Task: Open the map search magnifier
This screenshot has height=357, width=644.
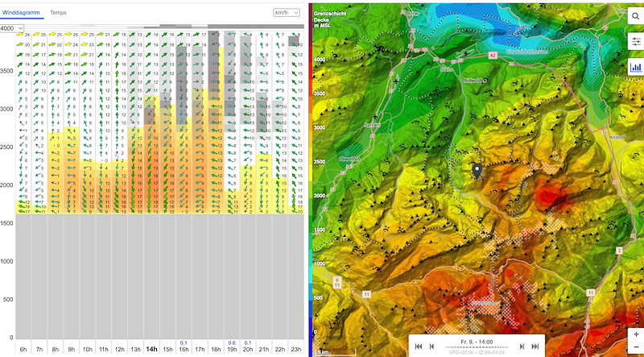Action: click(x=635, y=16)
